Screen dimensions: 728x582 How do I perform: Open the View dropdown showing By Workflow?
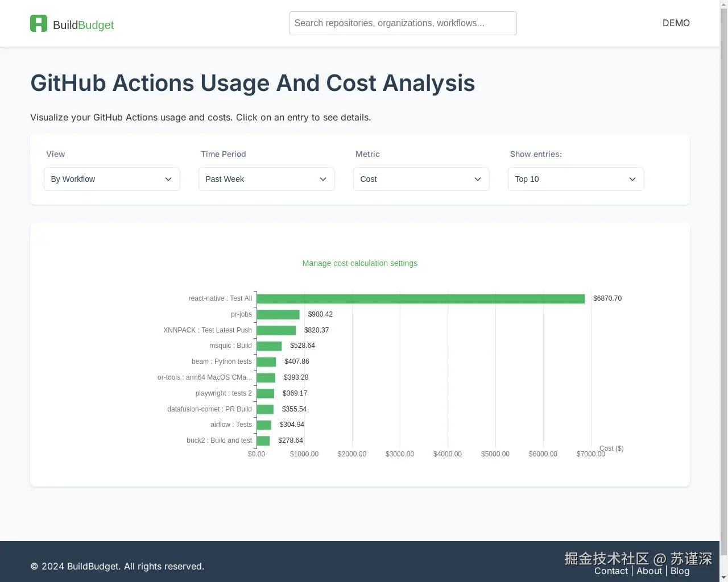(111, 179)
